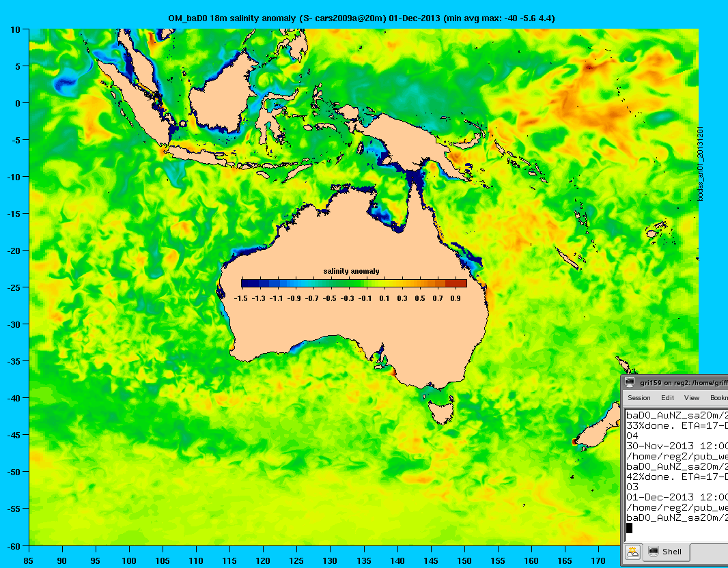
Task: Click longitude axis label '170'
Action: pos(598,560)
